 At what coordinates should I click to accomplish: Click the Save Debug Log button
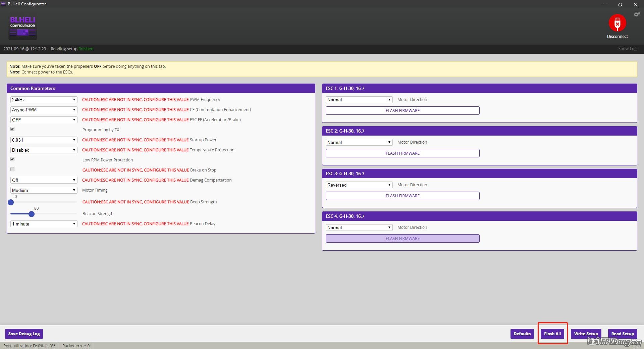24,334
